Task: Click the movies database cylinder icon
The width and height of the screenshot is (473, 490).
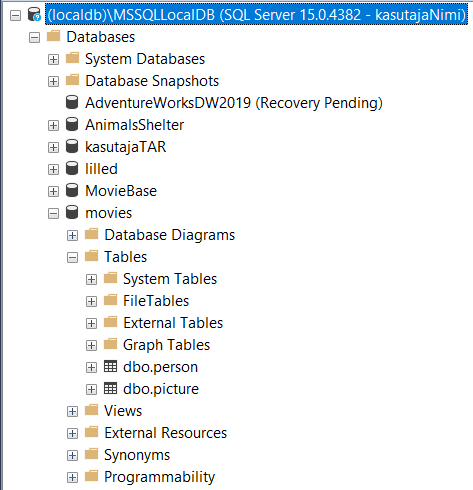Action: [72, 212]
